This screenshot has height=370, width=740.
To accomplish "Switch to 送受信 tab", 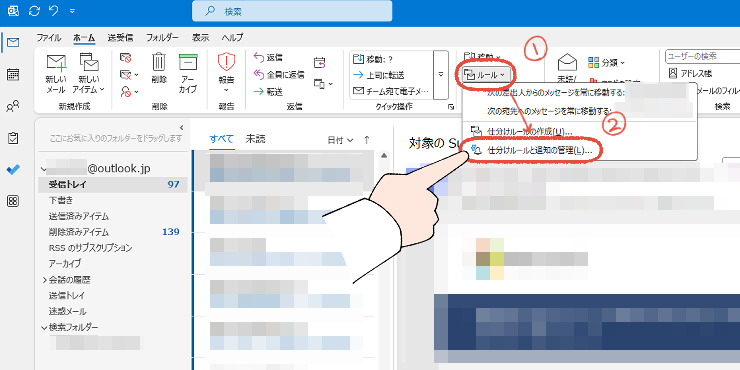I will pyautogui.click(x=120, y=37).
